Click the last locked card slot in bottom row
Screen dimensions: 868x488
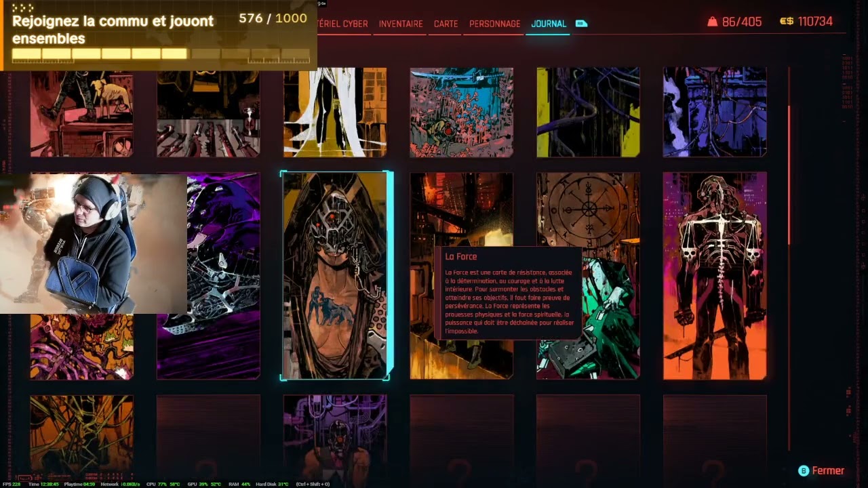(x=715, y=437)
